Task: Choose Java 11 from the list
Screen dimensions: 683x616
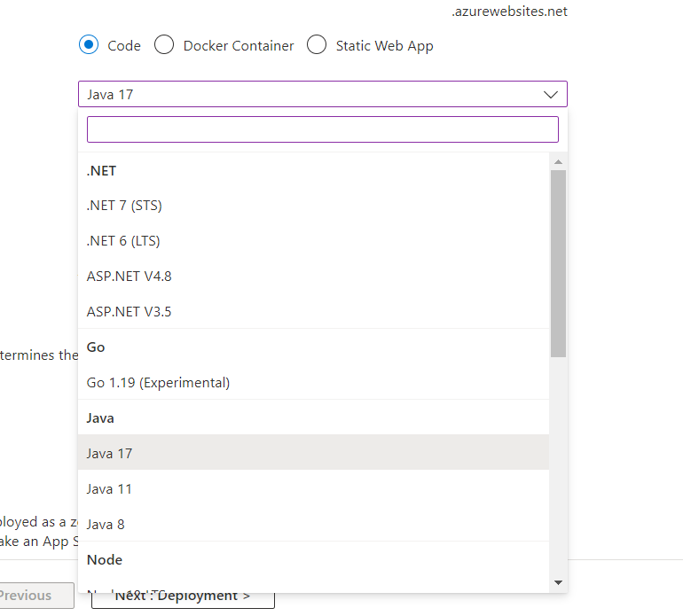Action: [313, 489]
